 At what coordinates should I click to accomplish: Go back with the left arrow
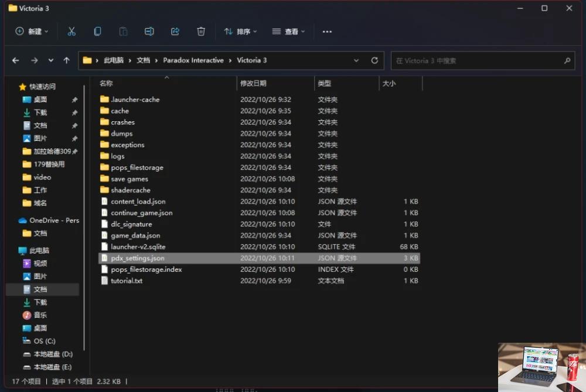tap(16, 60)
